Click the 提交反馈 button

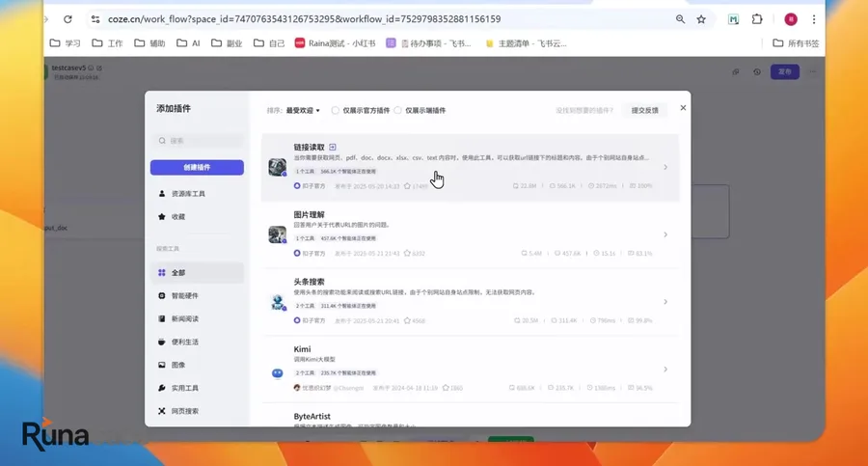click(x=645, y=110)
